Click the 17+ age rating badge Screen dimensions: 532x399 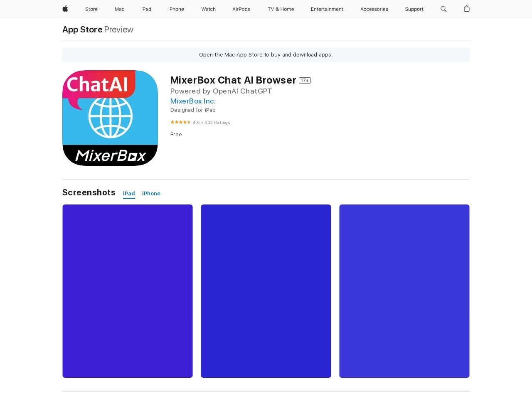pos(305,80)
